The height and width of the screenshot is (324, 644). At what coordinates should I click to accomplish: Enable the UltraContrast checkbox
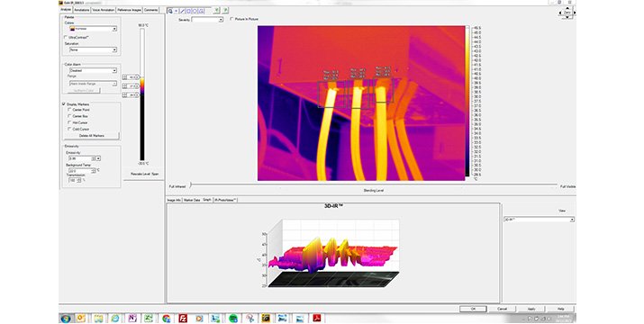click(66, 38)
